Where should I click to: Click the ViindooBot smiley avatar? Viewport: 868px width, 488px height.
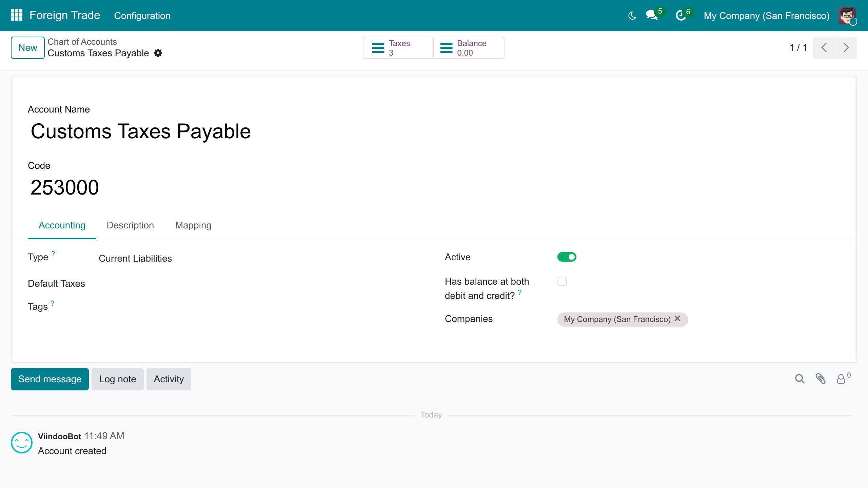22,443
